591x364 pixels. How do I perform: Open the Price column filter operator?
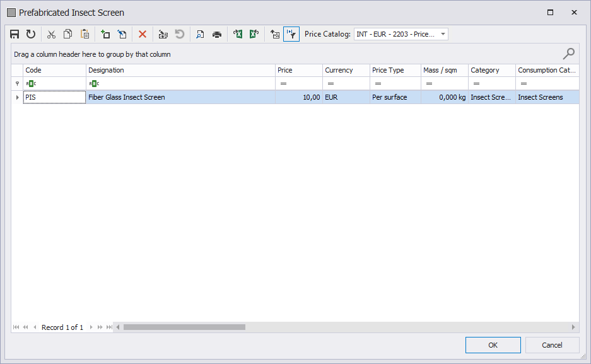pyautogui.click(x=283, y=84)
